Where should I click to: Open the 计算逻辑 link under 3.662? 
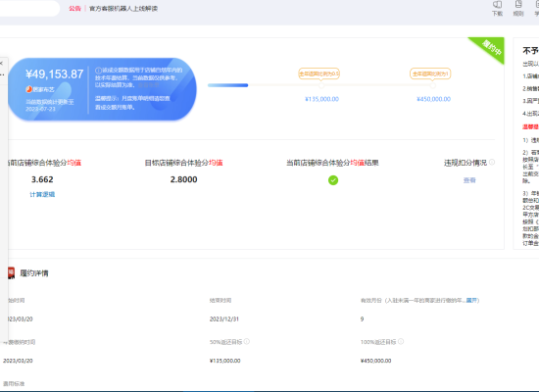42,194
